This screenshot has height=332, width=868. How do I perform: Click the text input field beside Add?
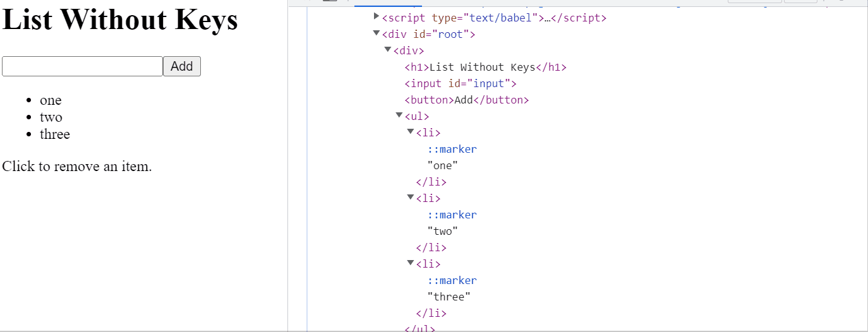point(83,66)
